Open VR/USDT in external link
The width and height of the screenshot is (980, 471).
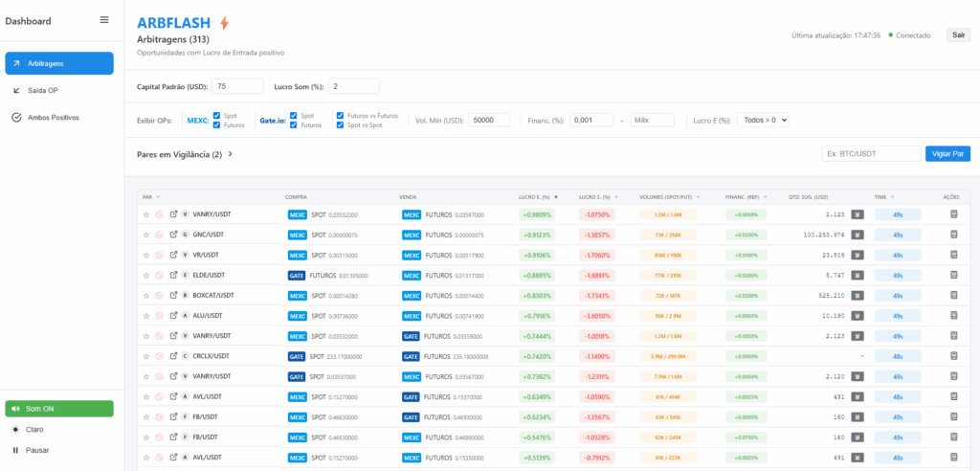tap(173, 255)
